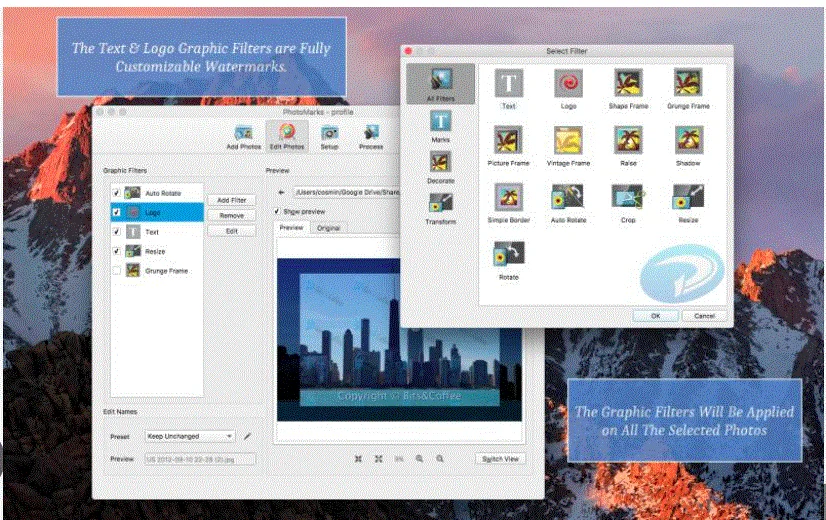The height and width of the screenshot is (520, 826).
Task: Select the Auto Rotate row in Graphic Filters
Action: [157, 193]
